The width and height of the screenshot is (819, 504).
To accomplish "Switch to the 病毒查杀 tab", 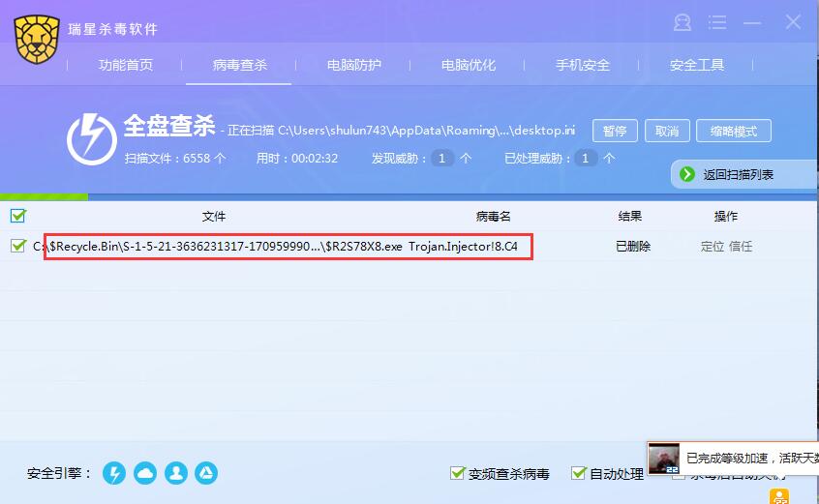I will point(240,65).
